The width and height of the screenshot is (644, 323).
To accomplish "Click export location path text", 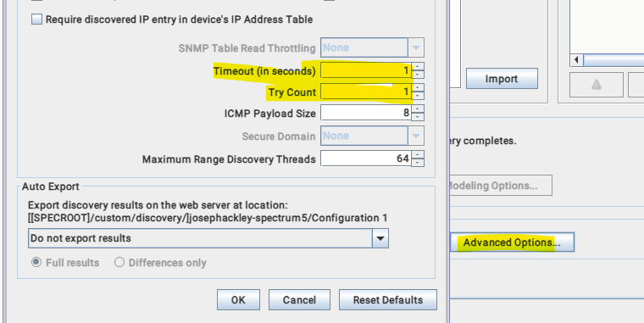I will coord(208,218).
